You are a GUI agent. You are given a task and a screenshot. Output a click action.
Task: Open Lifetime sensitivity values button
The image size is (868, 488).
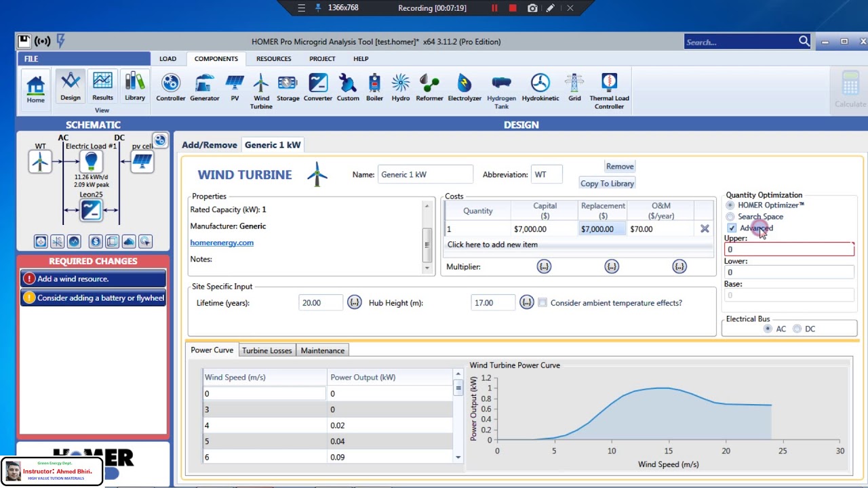point(355,302)
